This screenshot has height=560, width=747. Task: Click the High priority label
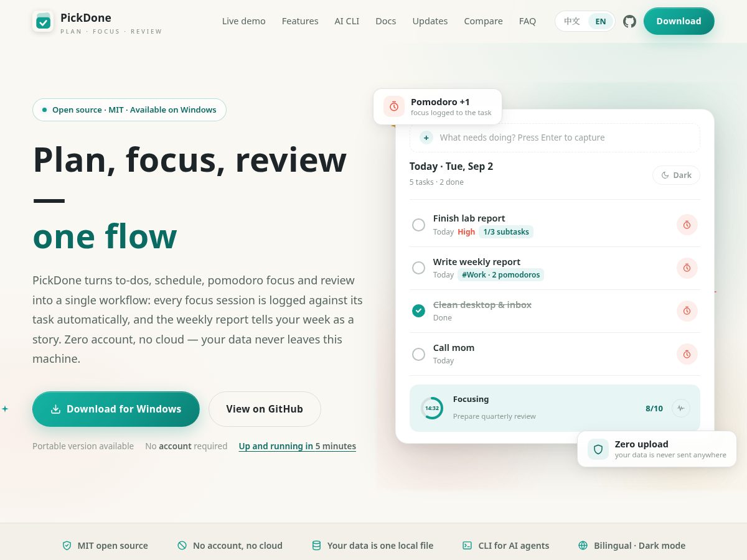point(466,232)
